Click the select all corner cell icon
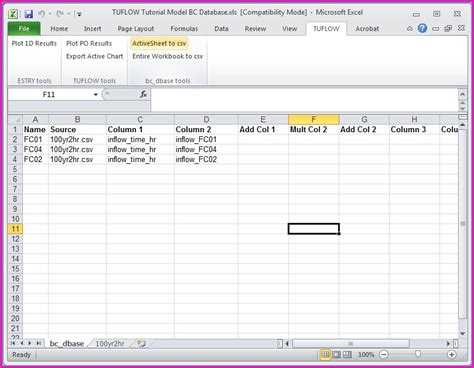This screenshot has height=368, width=474. [15, 120]
